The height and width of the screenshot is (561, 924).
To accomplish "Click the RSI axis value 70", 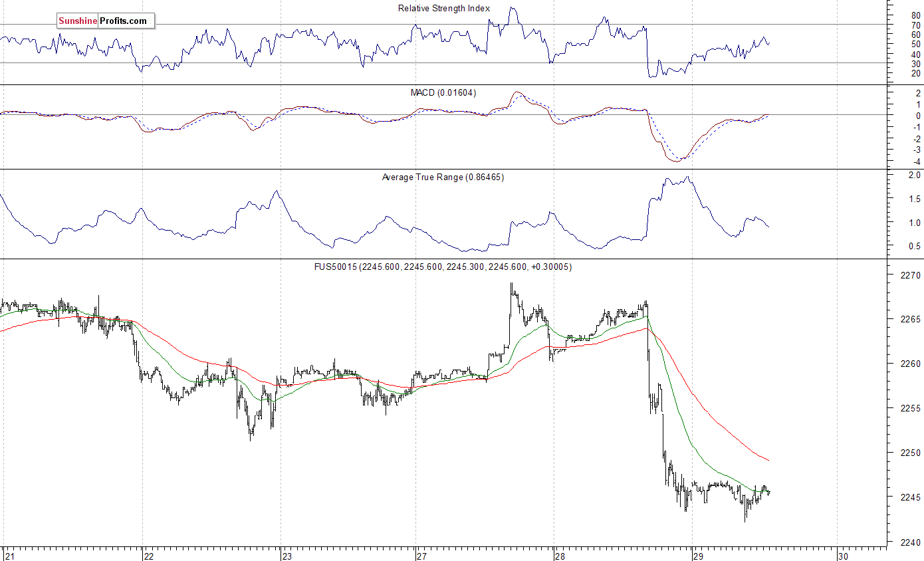I will click(x=916, y=25).
